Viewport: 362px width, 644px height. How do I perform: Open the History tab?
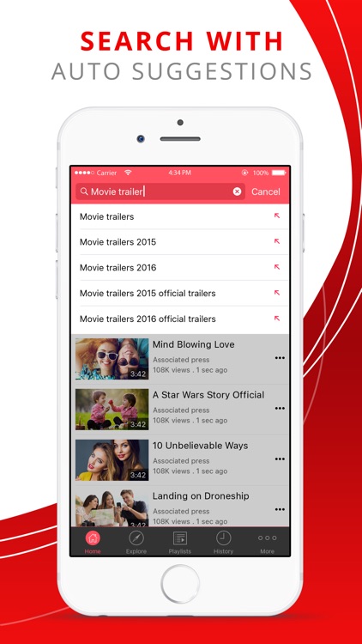[x=223, y=542]
